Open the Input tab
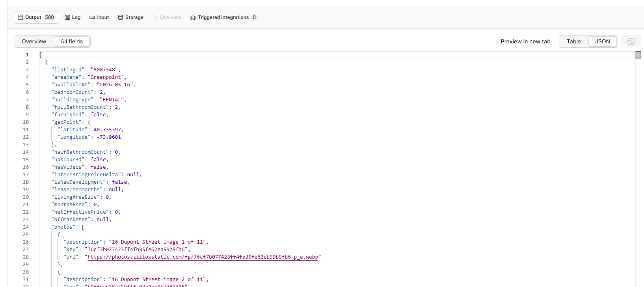Screen dimensions: 644x287 tap(99, 17)
